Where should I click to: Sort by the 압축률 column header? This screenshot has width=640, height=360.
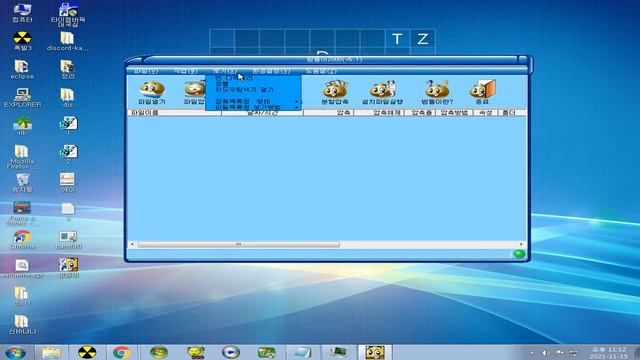click(x=420, y=112)
